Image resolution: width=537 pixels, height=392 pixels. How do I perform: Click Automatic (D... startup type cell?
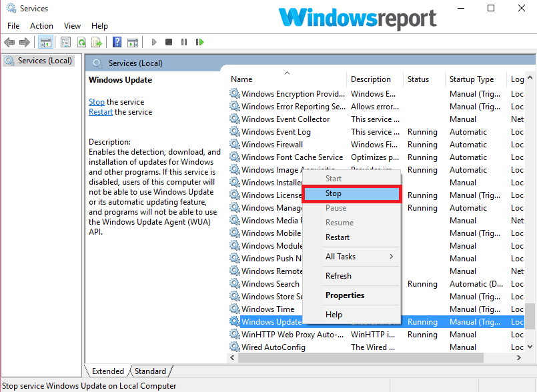pos(476,284)
